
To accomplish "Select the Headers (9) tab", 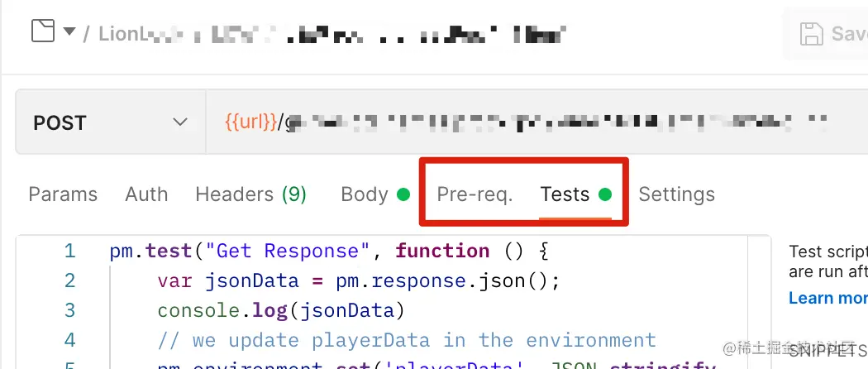I will click(x=250, y=194).
